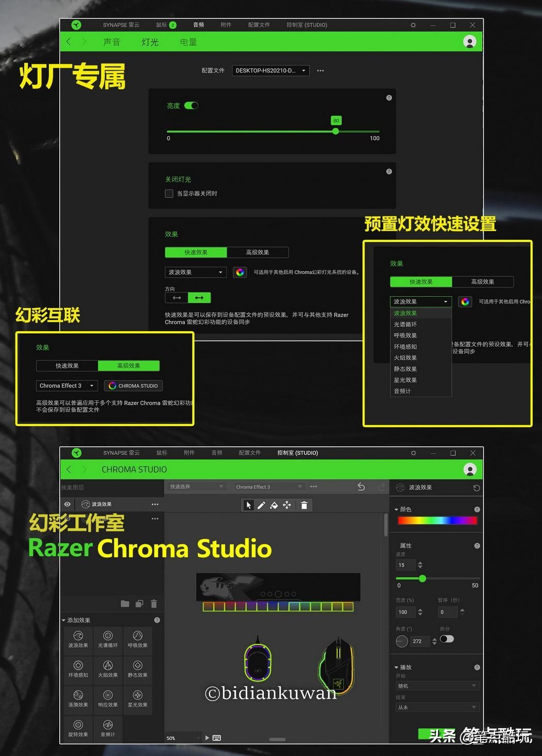
Task: Add the 火焰效果 (Fire) effect
Action: click(x=108, y=670)
